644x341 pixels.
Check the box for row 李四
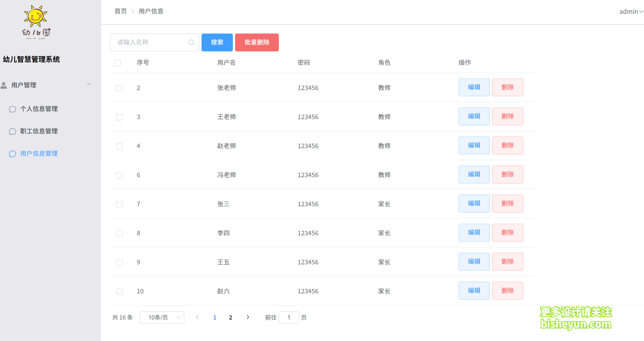(x=119, y=233)
